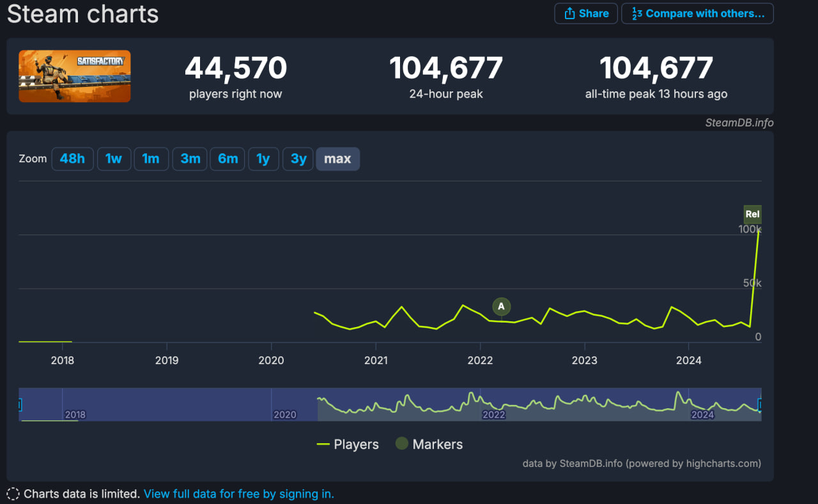
Task: Toggle the Players series in legend
Action: (x=348, y=445)
